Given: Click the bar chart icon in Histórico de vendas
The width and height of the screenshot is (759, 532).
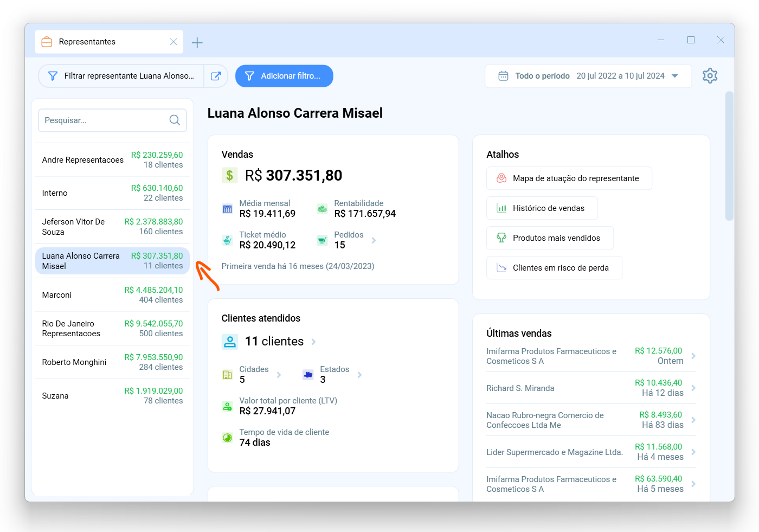Looking at the screenshot, I should click(x=502, y=208).
